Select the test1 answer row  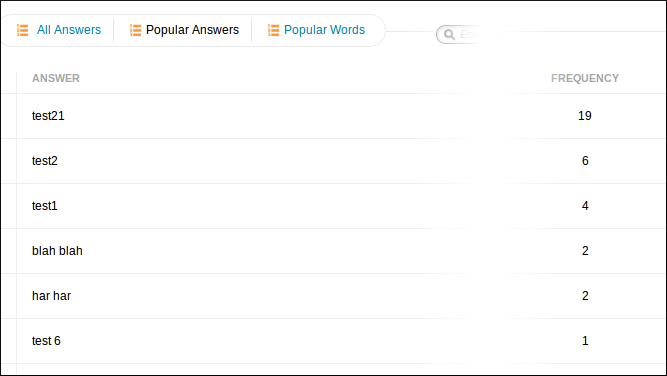pyautogui.click(x=342, y=206)
